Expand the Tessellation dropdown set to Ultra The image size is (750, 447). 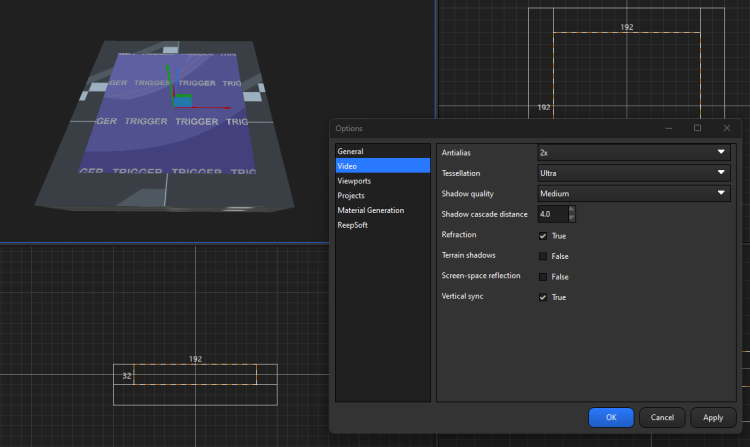point(634,173)
